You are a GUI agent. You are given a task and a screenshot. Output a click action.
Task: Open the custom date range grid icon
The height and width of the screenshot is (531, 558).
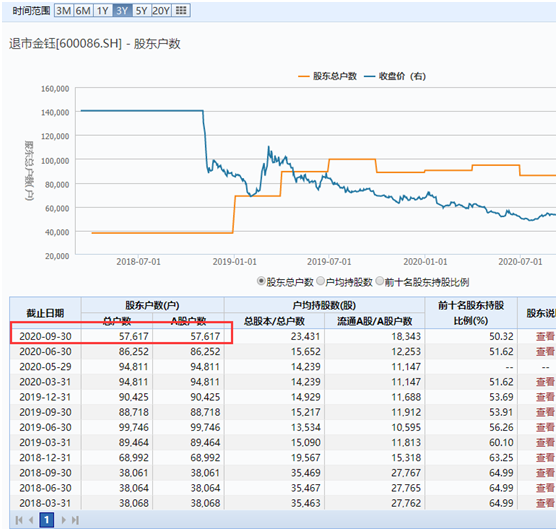tap(181, 11)
